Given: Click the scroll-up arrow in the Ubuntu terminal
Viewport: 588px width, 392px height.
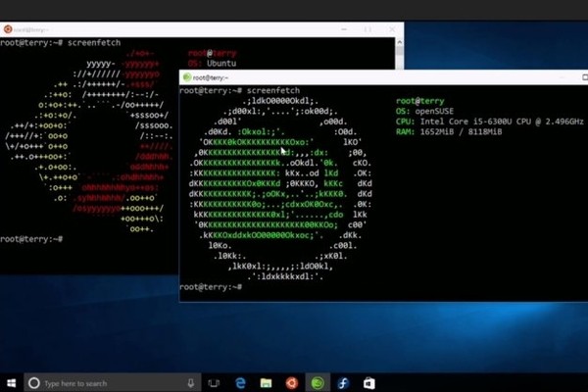Looking at the screenshot, I should pos(400,42).
